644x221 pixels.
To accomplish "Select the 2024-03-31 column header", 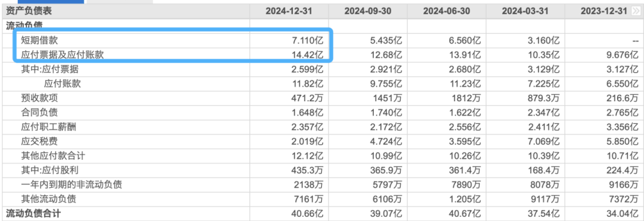I will coord(525,11).
